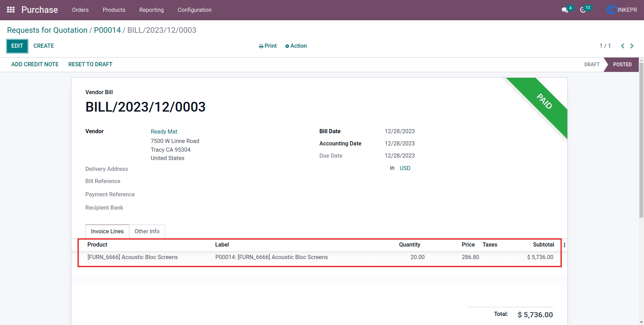Click RESET TO DRAFT
This screenshot has height=325, width=644.
[90, 65]
